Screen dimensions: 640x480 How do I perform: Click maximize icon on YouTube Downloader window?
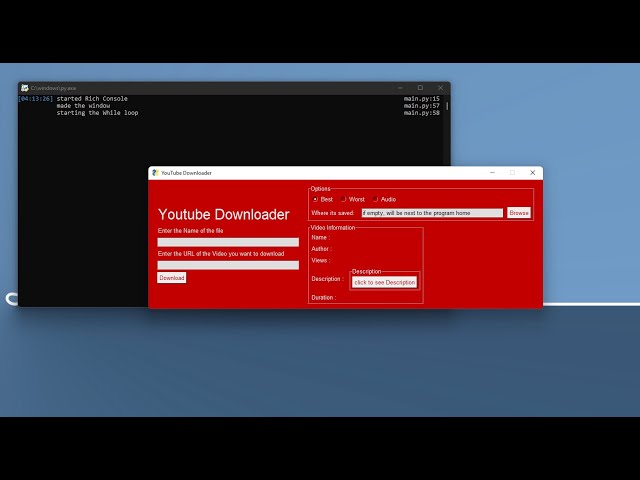[512, 173]
